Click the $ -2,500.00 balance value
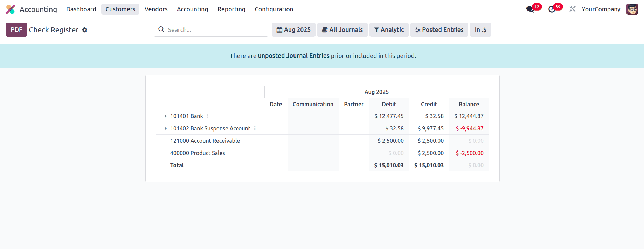 (x=470, y=153)
